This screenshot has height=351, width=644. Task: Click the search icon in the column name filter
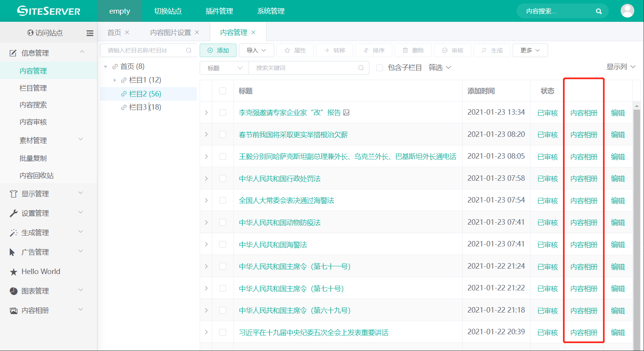click(x=189, y=50)
